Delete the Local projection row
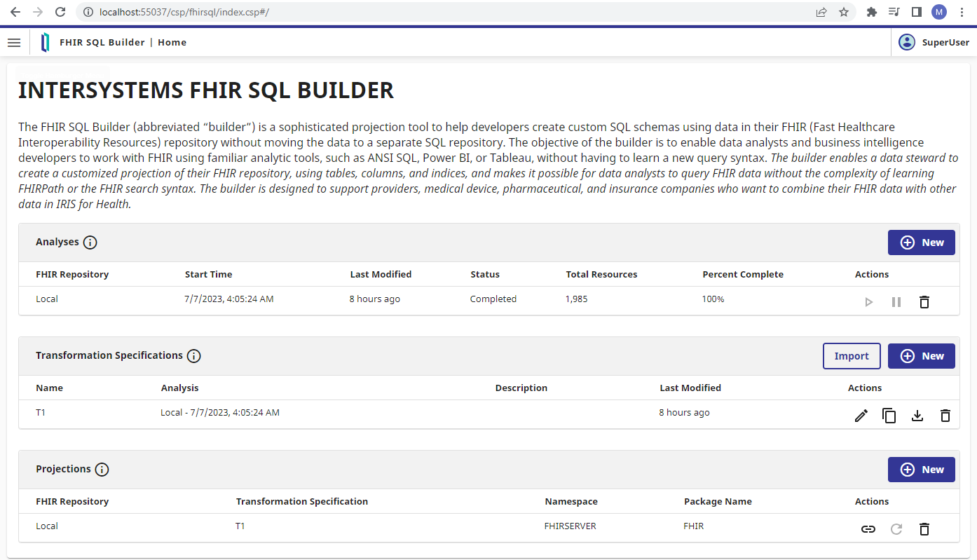Screen dimensions: 977x560 tap(924, 529)
